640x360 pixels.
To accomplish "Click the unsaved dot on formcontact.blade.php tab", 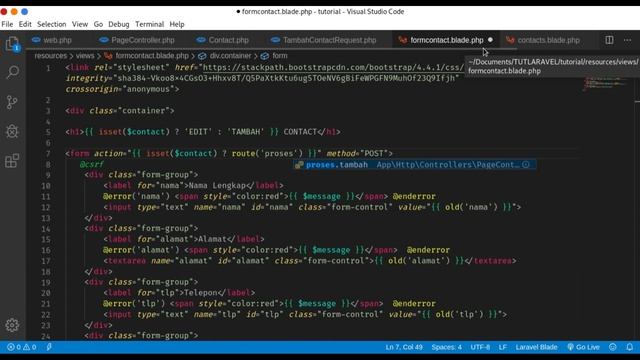I will pos(490,40).
